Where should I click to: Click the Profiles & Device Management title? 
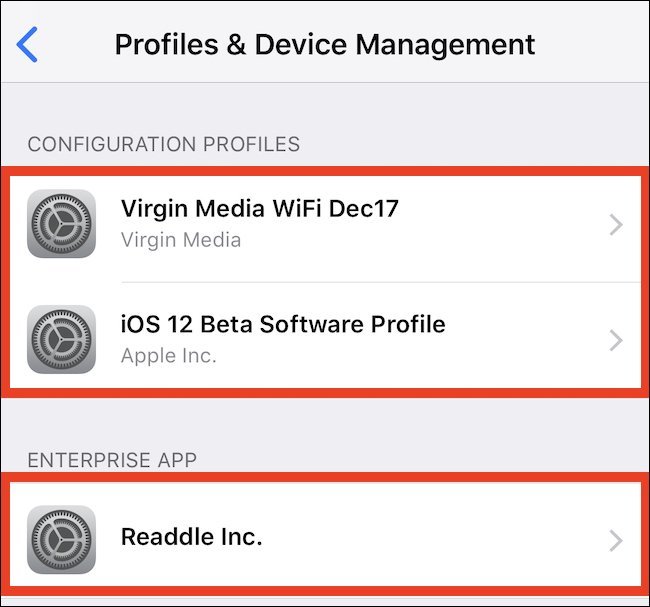tap(325, 45)
